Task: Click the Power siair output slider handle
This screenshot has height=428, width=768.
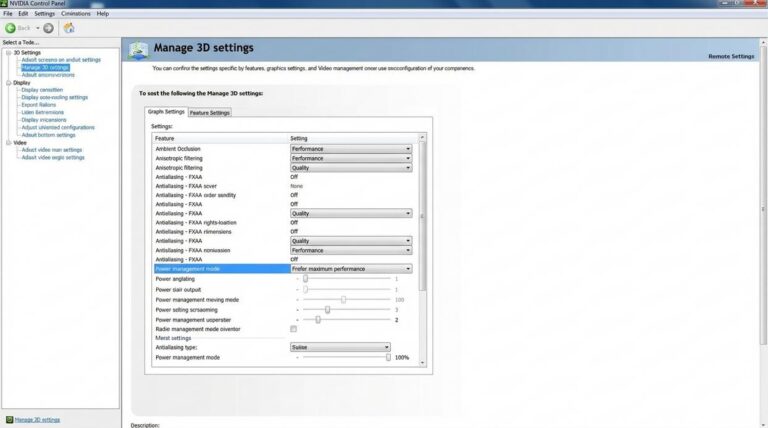Action: tap(305, 289)
